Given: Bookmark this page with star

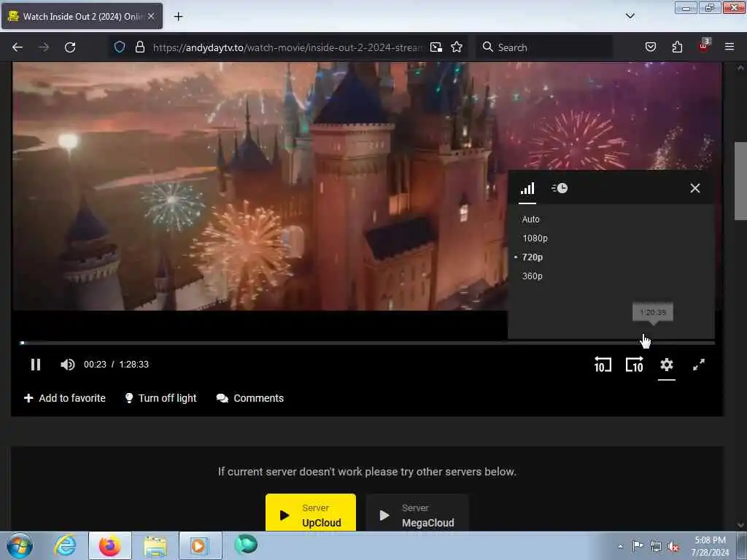Looking at the screenshot, I should click(x=457, y=47).
